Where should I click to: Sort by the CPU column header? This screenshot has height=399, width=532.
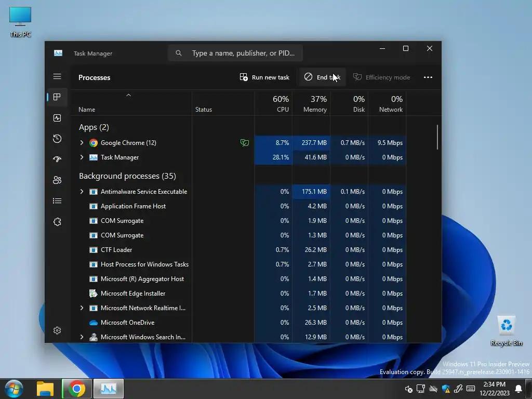click(x=273, y=104)
